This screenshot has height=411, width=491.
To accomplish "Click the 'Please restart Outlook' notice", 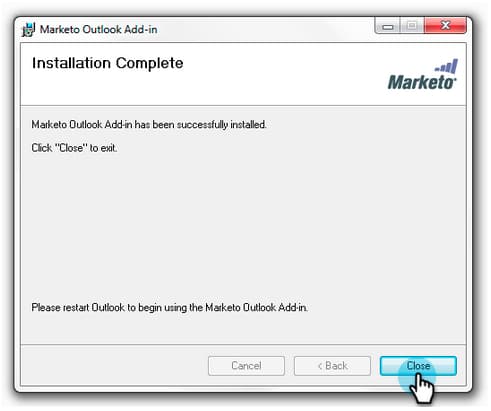I will click(169, 307).
